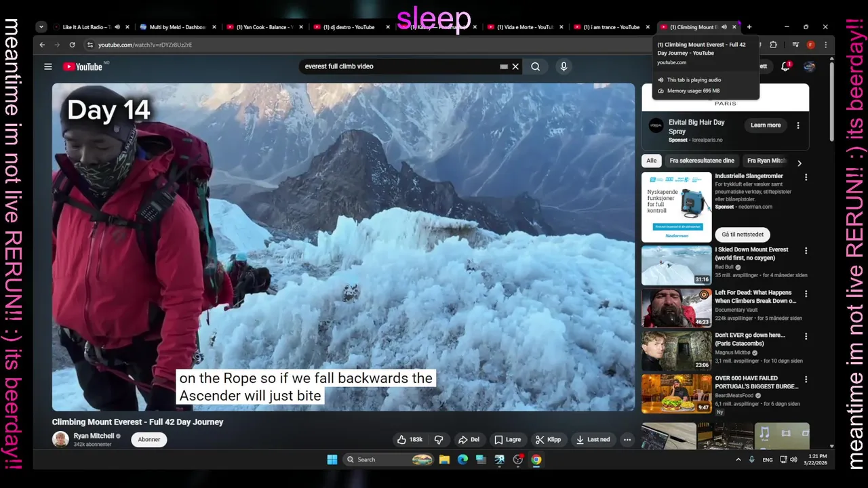Open the Chrome extensions puzzle icon
868x488 pixels.
pyautogui.click(x=773, y=45)
